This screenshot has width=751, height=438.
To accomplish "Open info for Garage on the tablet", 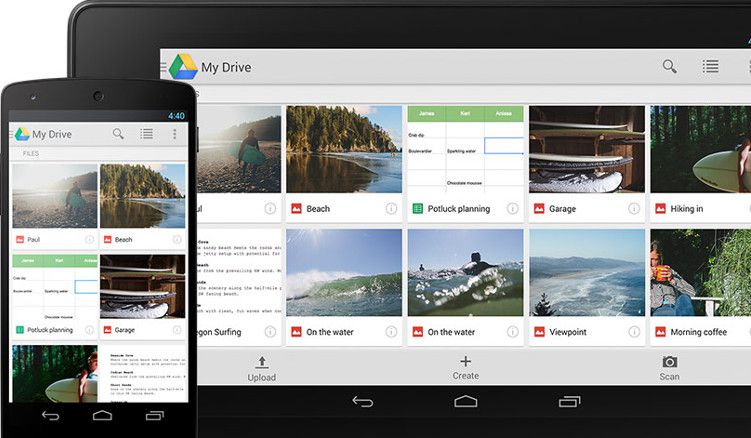I will click(634, 208).
